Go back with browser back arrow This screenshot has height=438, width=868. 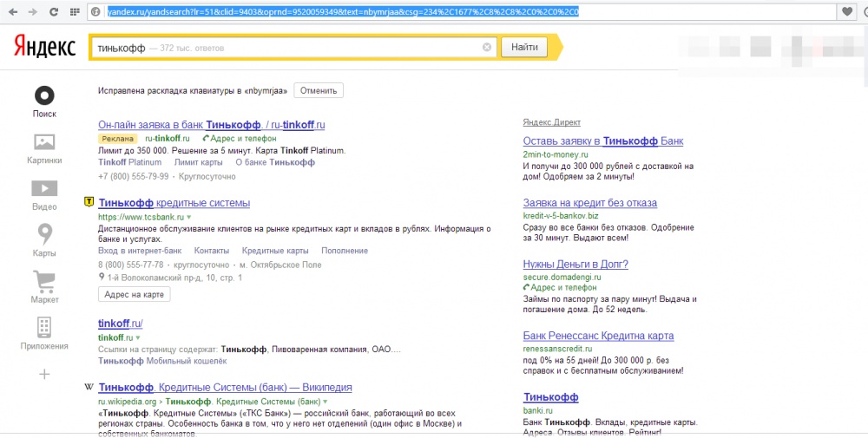tap(13, 11)
